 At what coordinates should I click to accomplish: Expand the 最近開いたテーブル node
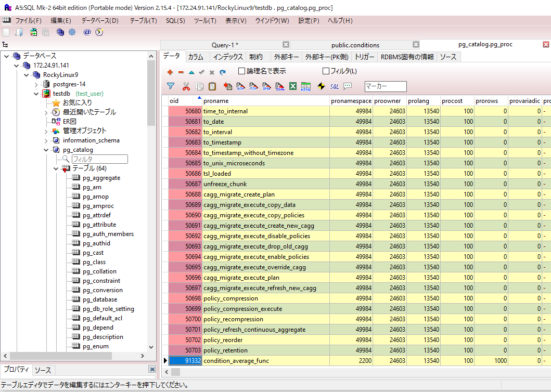click(46, 112)
